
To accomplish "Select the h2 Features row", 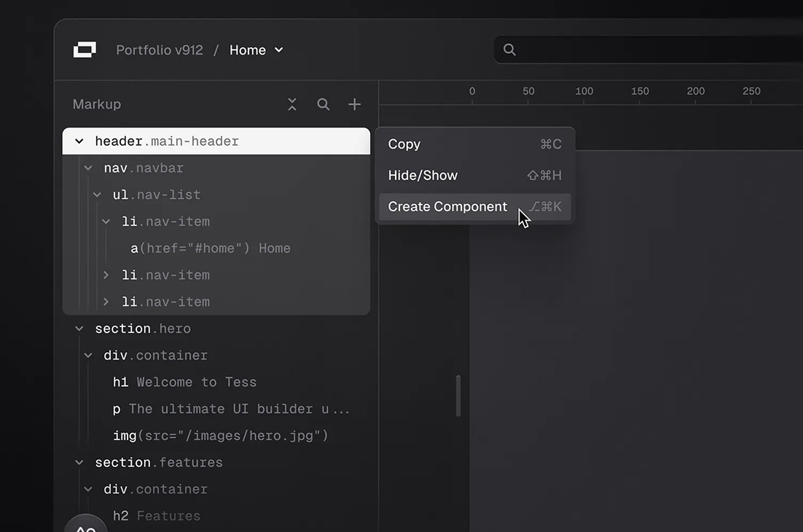I will pos(216,516).
